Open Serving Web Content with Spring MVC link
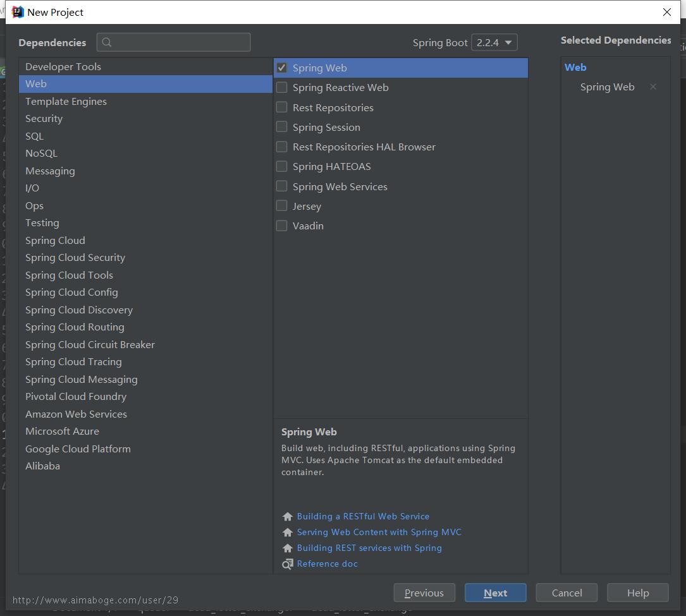 [x=379, y=532]
